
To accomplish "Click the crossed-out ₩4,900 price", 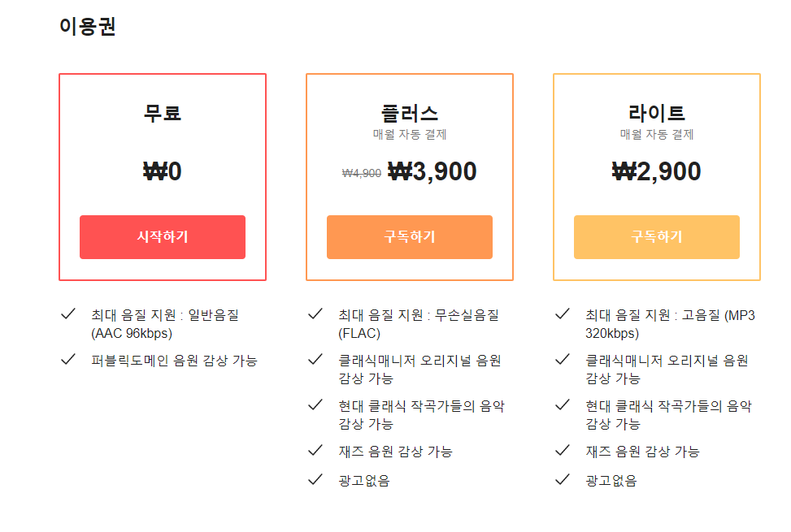I will click(361, 173).
